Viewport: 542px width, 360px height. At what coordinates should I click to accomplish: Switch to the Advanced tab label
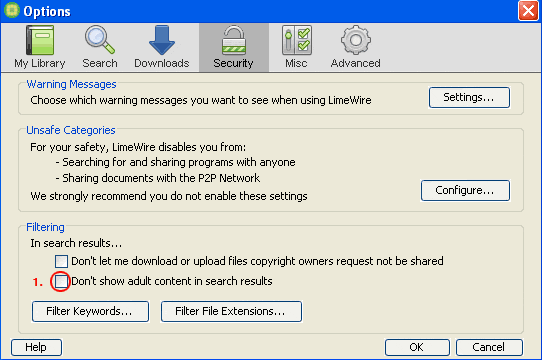[355, 63]
